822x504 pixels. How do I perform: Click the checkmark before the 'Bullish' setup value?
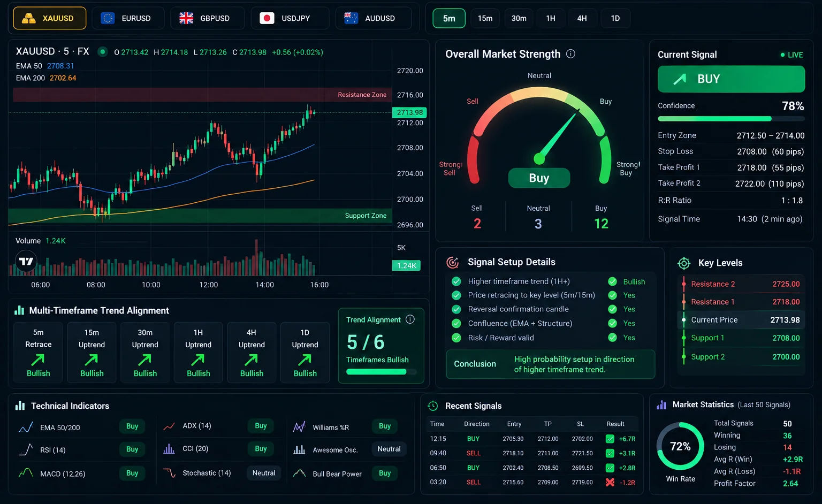[612, 281]
